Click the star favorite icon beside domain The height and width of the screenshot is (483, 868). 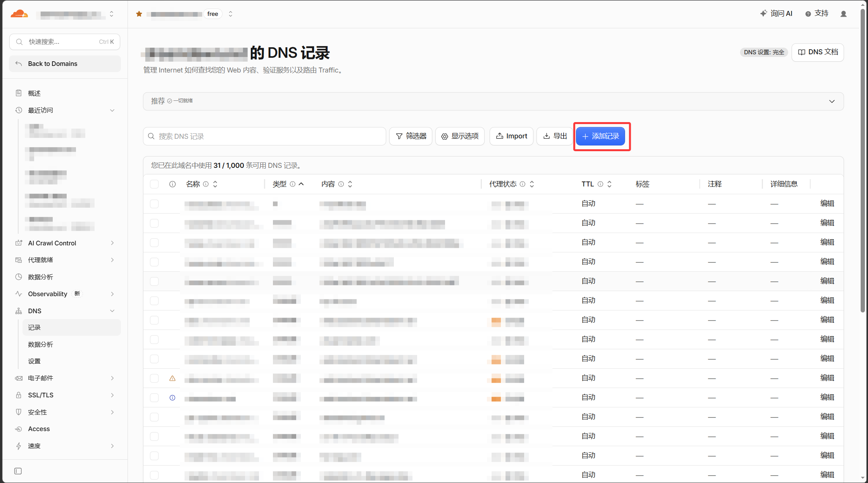[x=139, y=14]
